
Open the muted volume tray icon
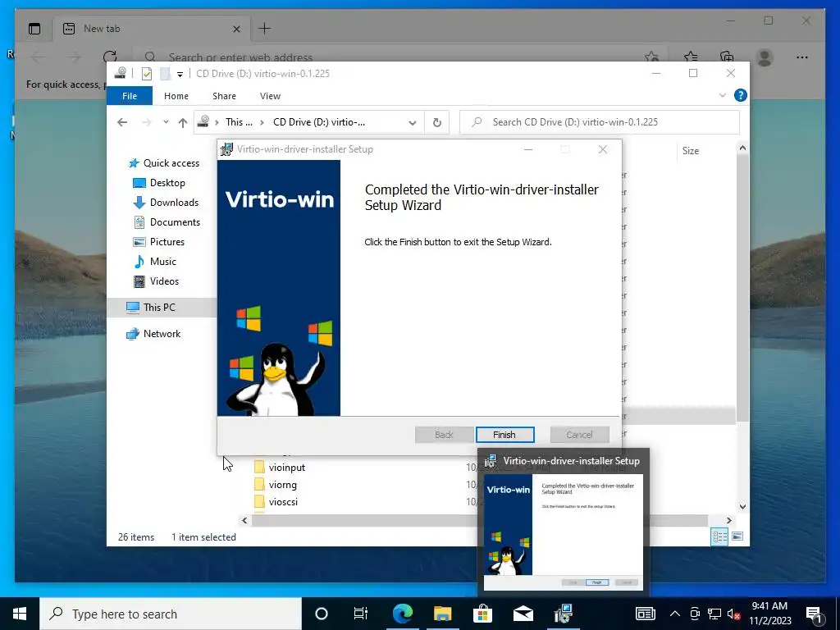pos(734,614)
